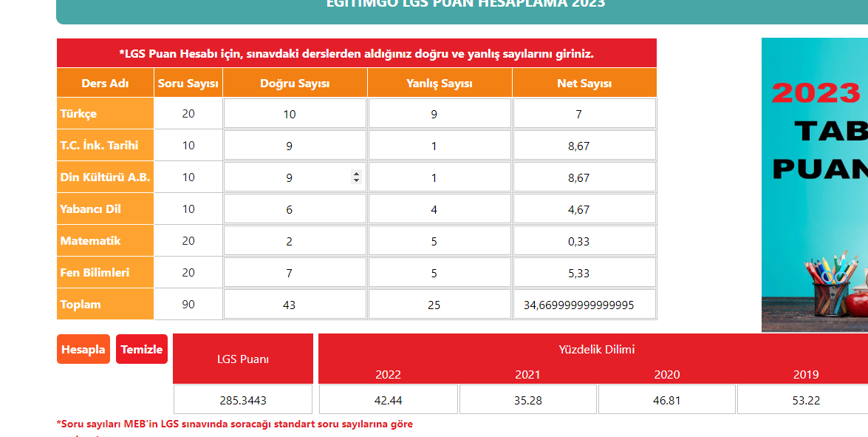Screen dimensions: 868x437
Task: Click the Toplam question count 90
Action: tap(188, 304)
